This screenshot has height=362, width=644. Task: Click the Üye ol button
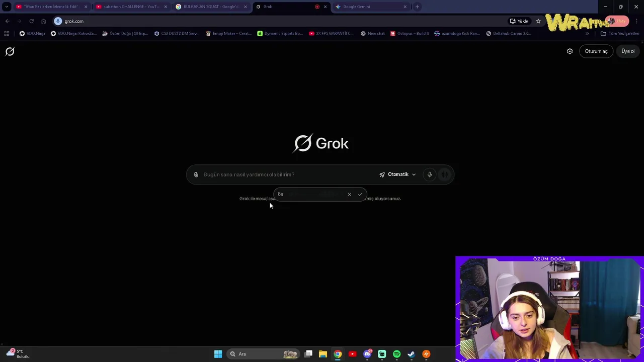(628, 51)
